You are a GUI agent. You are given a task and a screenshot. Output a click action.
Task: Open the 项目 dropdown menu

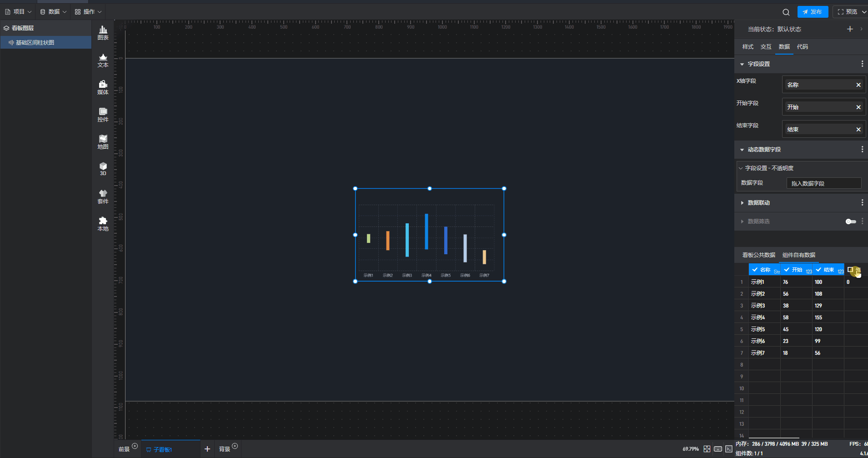(19, 12)
